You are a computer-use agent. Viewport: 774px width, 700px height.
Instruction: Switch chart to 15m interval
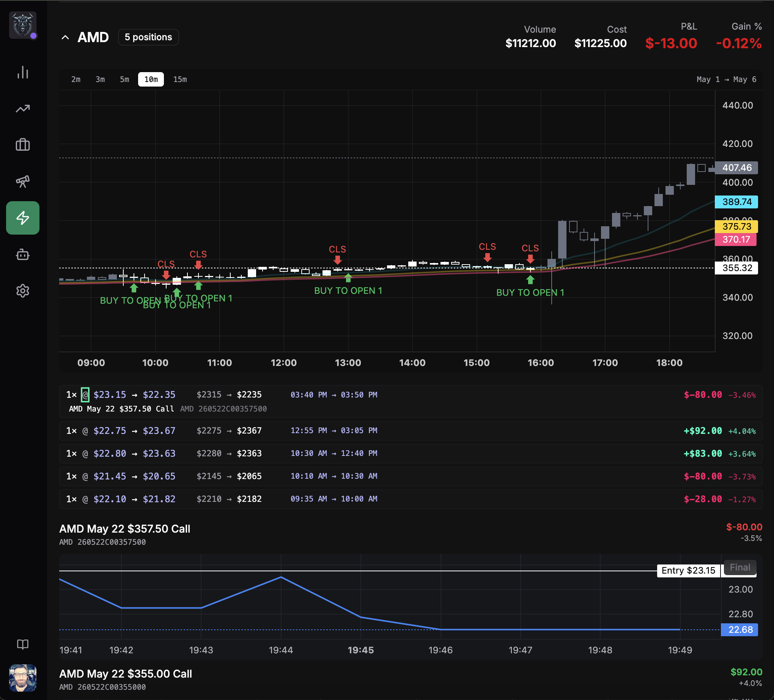point(180,79)
